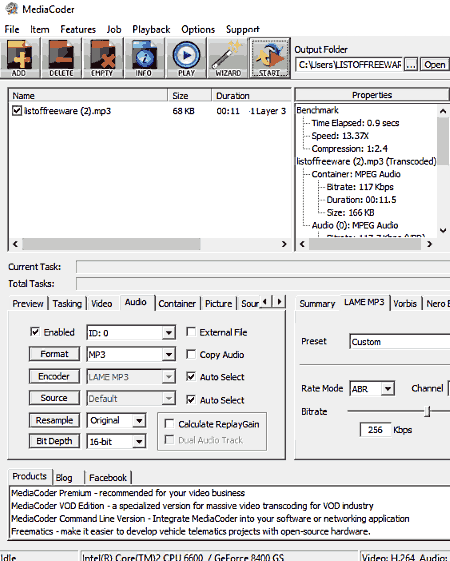450x561 pixels.
Task: Switch to the Summary tab
Action: click(x=317, y=304)
